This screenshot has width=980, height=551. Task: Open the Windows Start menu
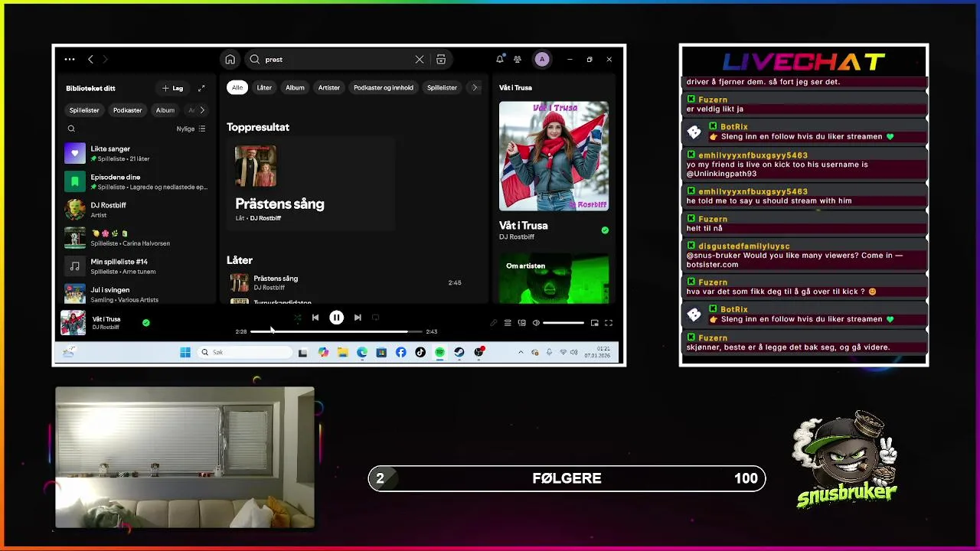click(x=185, y=352)
